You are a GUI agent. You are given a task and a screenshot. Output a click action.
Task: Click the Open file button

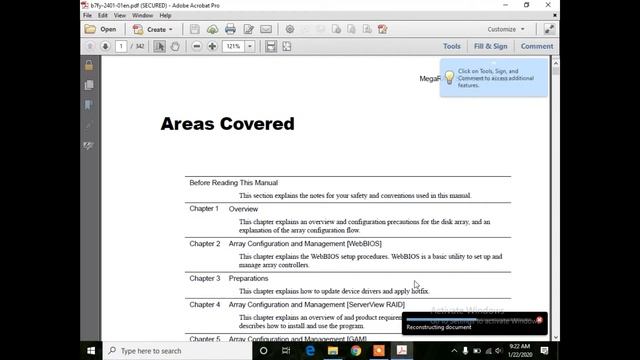click(x=100, y=29)
